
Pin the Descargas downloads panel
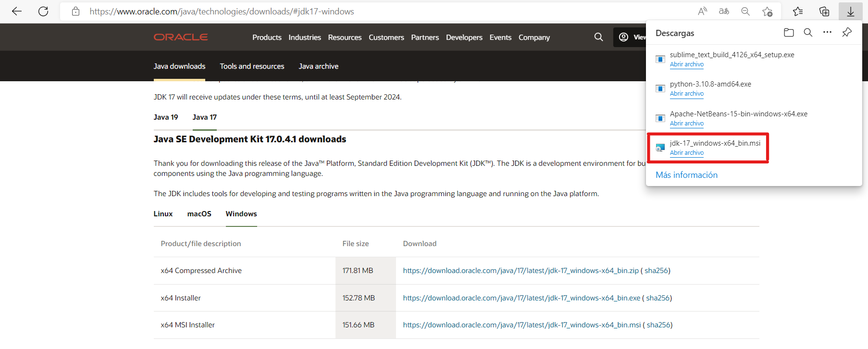pyautogui.click(x=847, y=33)
